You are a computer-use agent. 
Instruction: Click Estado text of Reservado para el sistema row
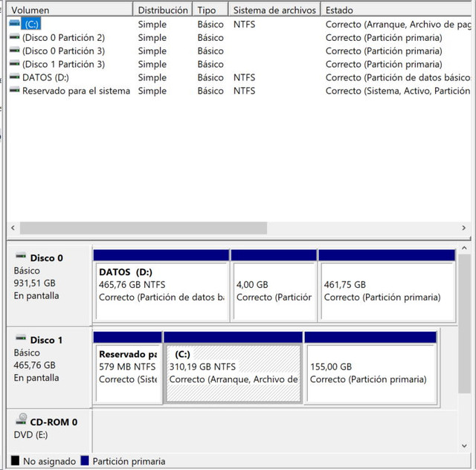(x=398, y=91)
